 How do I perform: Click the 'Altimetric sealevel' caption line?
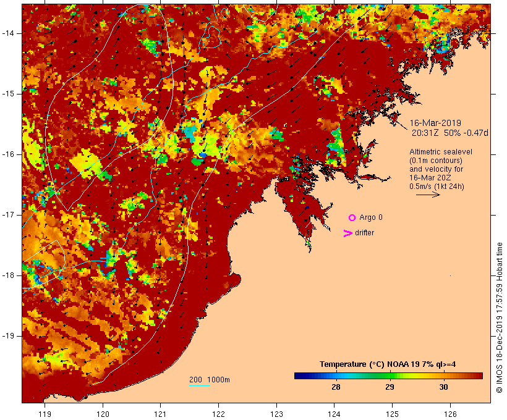point(441,152)
